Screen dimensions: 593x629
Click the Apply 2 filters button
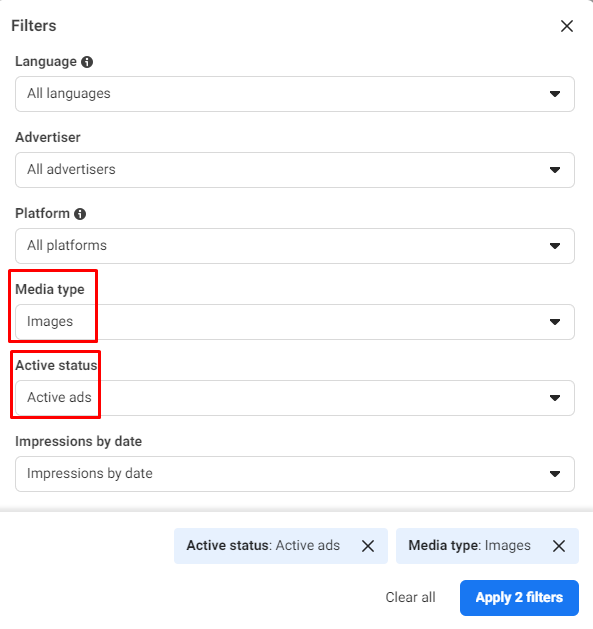pyautogui.click(x=519, y=598)
